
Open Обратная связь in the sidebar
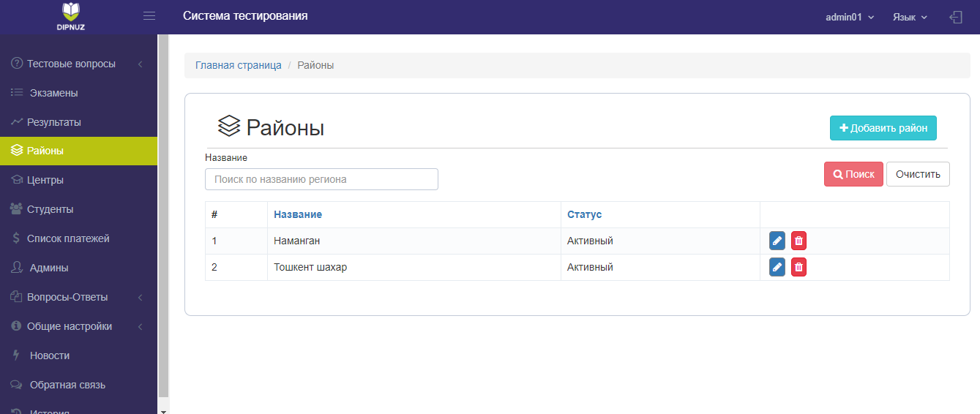point(78,385)
